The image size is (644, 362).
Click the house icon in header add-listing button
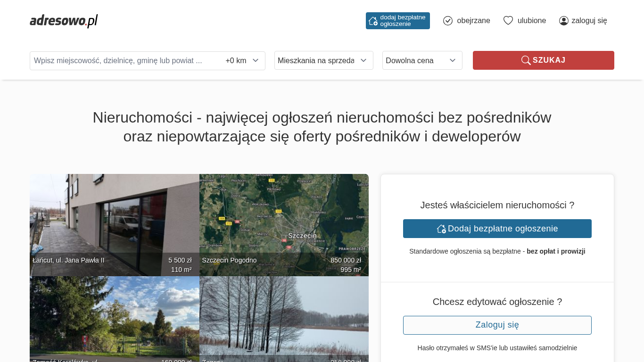[x=373, y=21]
